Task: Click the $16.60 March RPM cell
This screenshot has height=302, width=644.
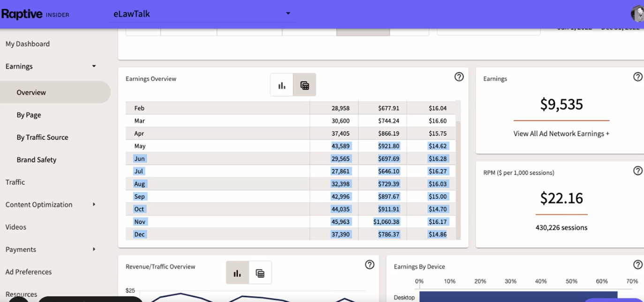Action: [438, 121]
